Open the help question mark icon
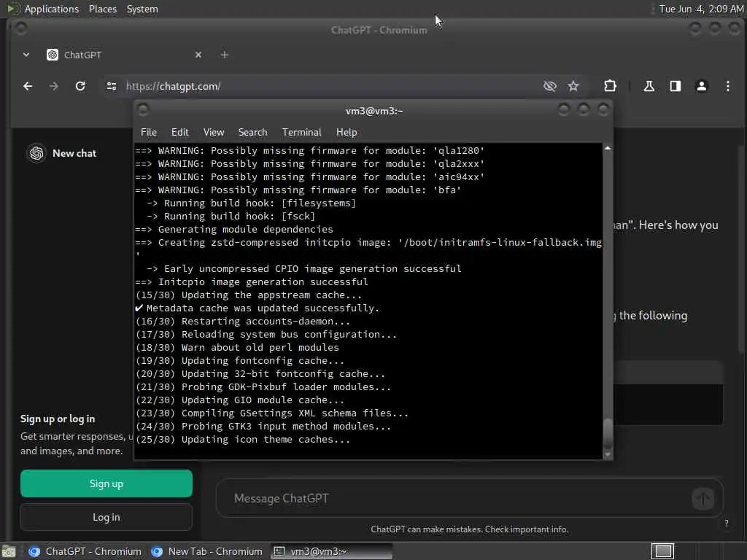Viewport: 747px width, 560px height. point(727,524)
